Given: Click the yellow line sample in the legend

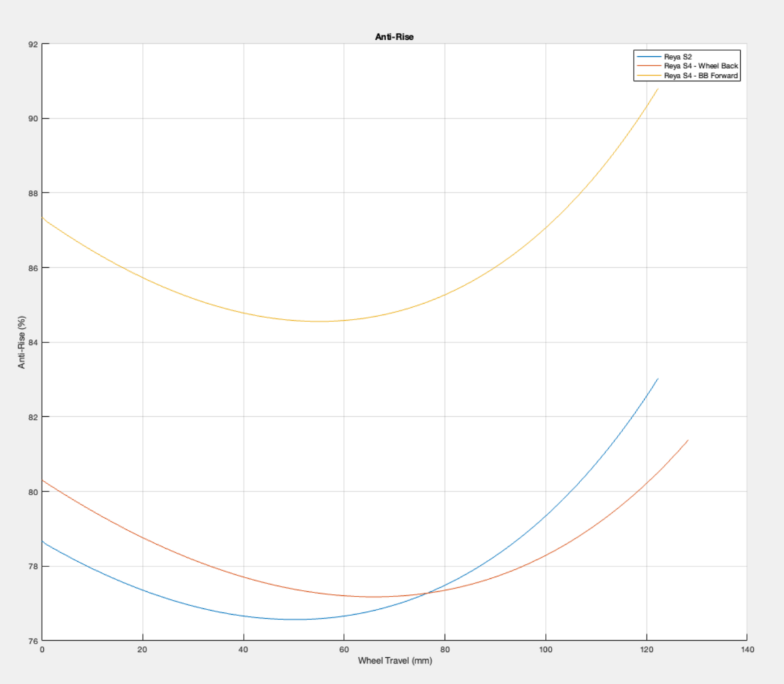Looking at the screenshot, I should 648,74.
